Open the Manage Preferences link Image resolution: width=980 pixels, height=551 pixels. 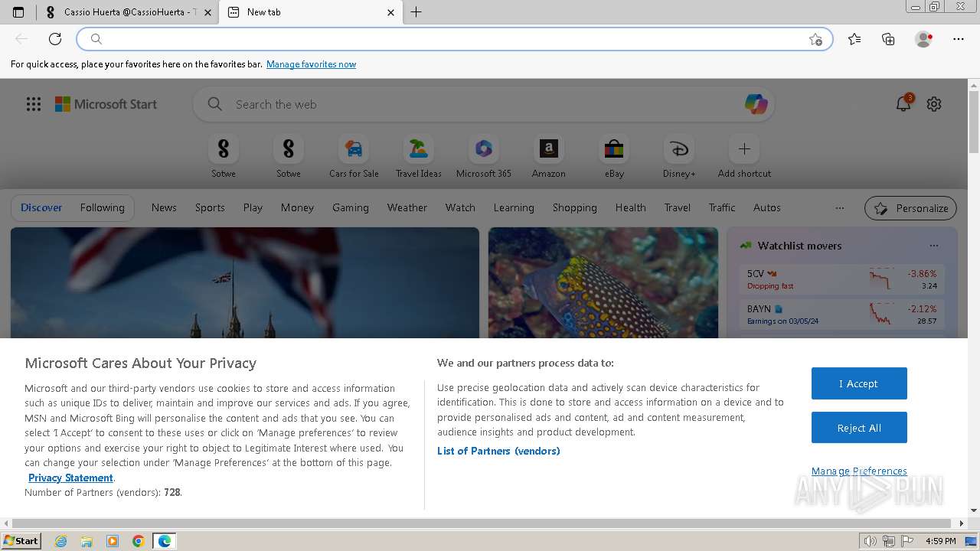(x=859, y=471)
